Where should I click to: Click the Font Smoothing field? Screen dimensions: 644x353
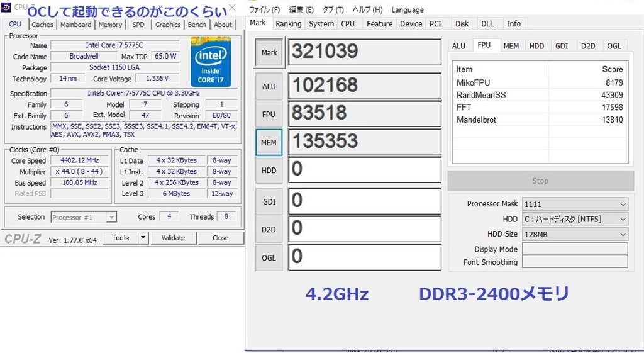575,262
